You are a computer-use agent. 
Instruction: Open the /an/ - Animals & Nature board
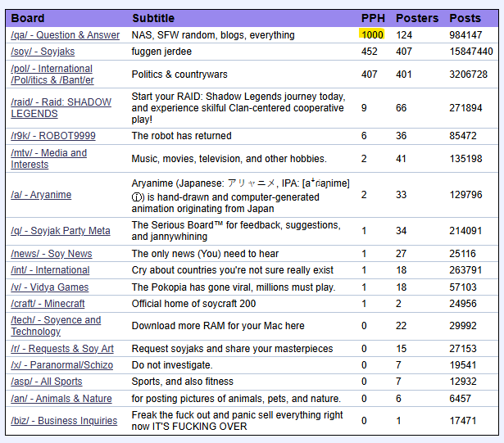[61, 399]
